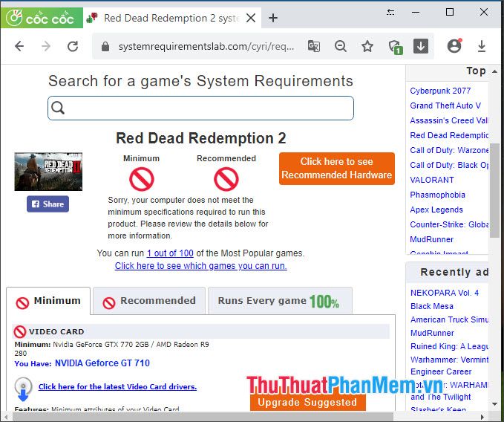Click the dark download-arrow icon in the address bar

click(420, 46)
